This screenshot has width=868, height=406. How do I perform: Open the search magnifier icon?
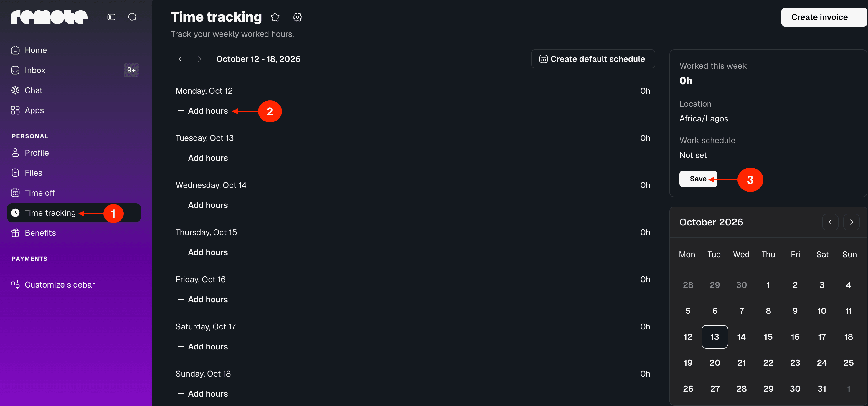(x=132, y=17)
